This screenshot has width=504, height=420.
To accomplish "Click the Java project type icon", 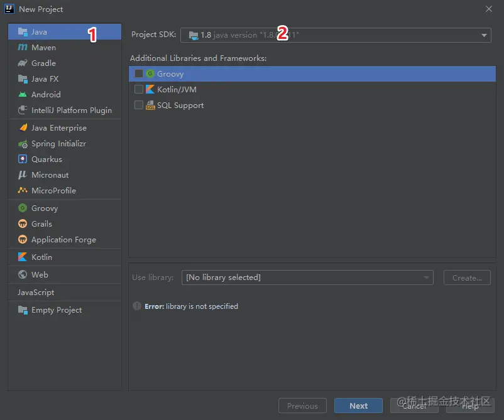I will (x=23, y=32).
